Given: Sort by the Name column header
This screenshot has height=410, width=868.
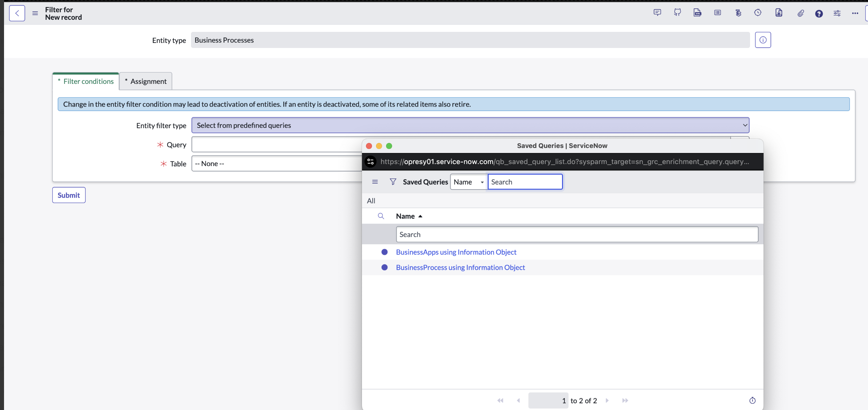Looking at the screenshot, I should (406, 216).
